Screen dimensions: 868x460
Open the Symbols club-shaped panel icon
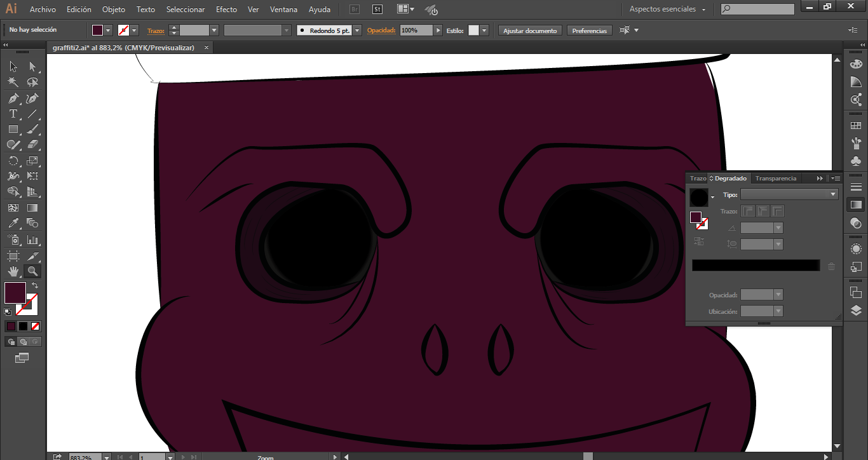(x=856, y=161)
